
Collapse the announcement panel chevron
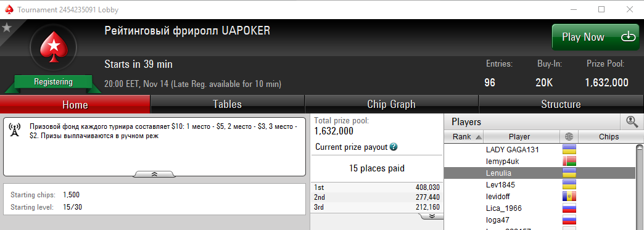154,174
